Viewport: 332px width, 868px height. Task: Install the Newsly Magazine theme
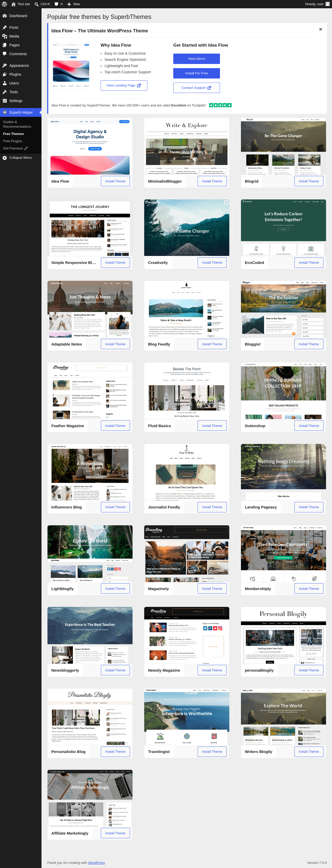(212, 670)
